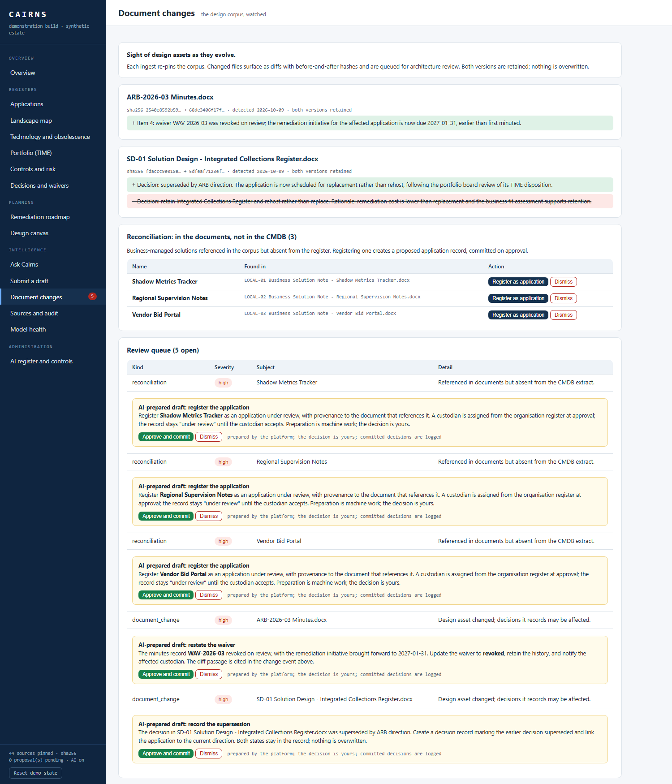Dismiss Regional Supervision Notes in the reconciliation table
This screenshot has height=784, width=672.
pos(563,298)
